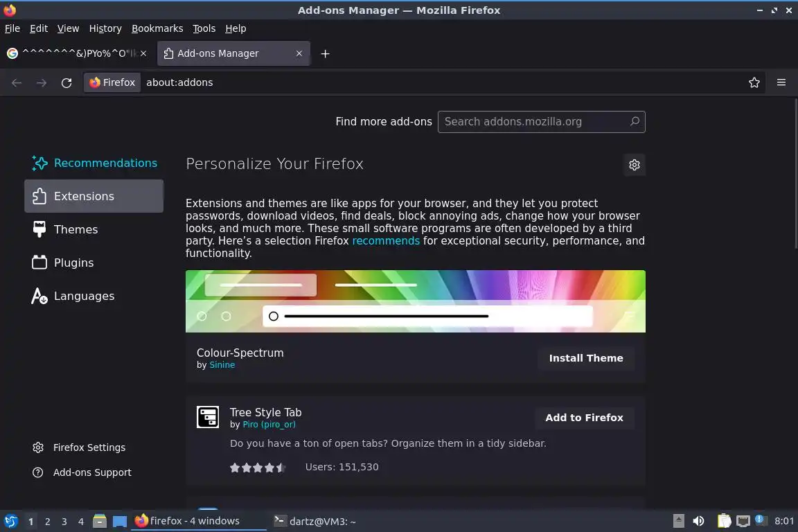The image size is (798, 532).
Task: Bookmark this page with the star icon
Action: pos(754,82)
